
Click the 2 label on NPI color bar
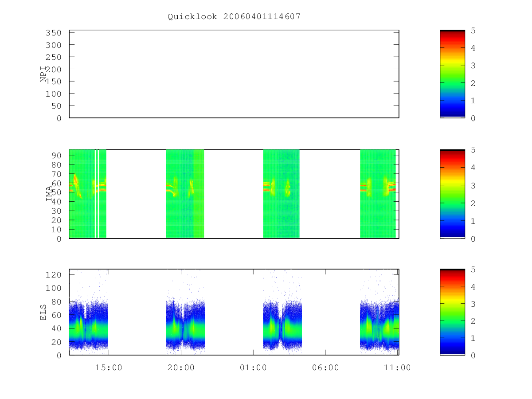coord(473,83)
